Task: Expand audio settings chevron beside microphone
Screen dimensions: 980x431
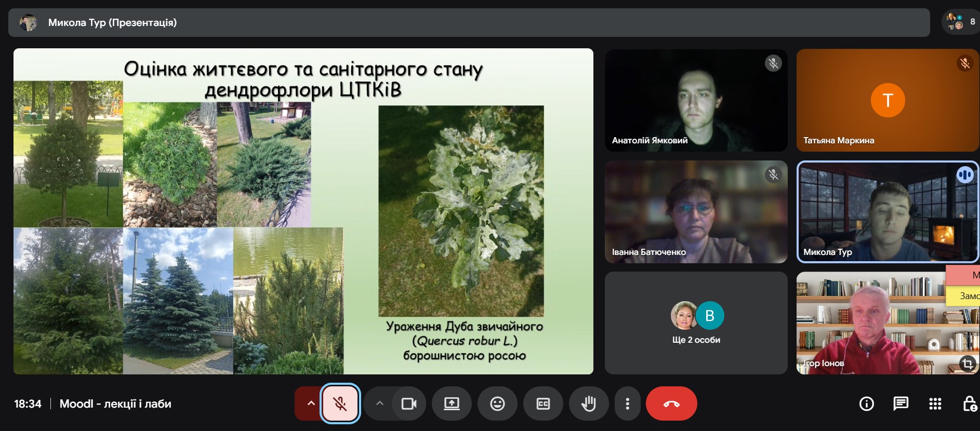Action: click(311, 403)
